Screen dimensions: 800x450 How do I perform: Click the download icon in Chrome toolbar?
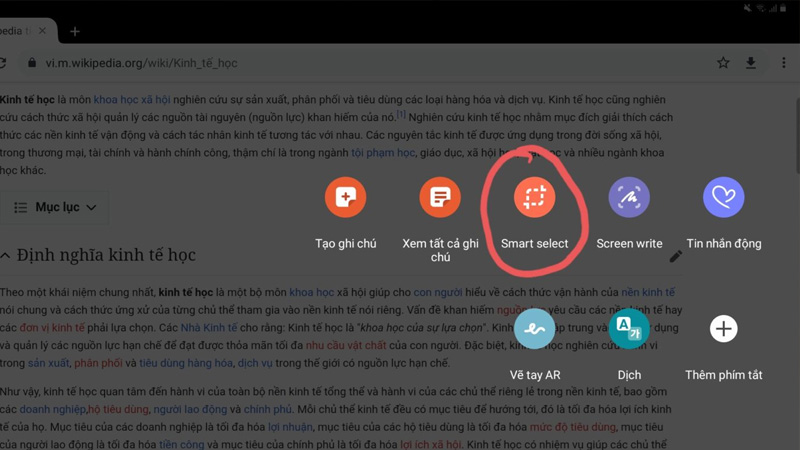click(x=751, y=63)
